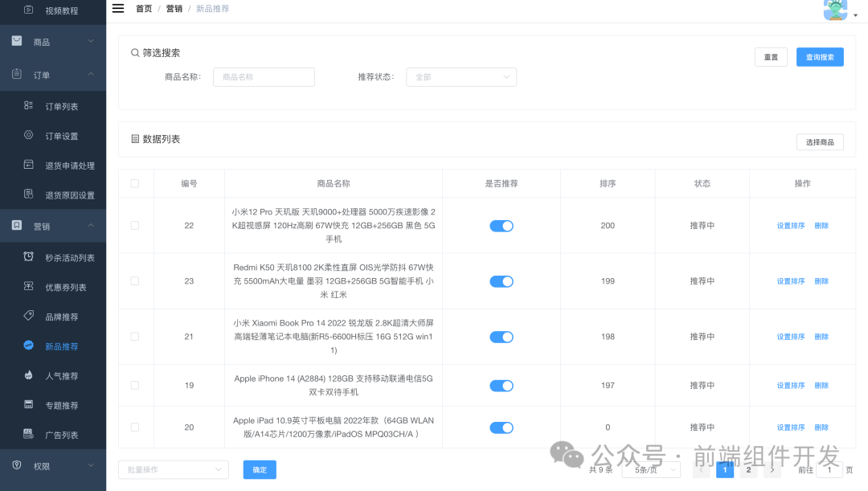Go to next page arrow
Image resolution: width=868 pixels, height=491 pixels.
772,470
